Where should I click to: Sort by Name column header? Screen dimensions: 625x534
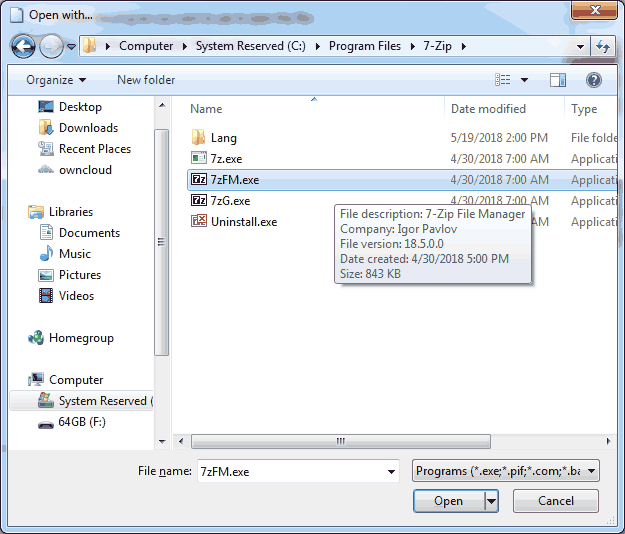206,109
